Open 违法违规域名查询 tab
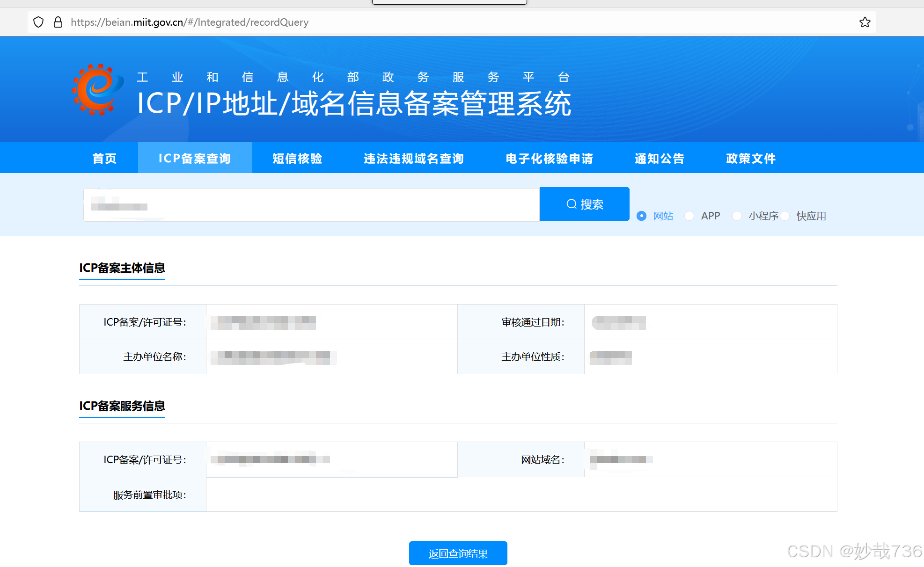This screenshot has width=924, height=567. [x=414, y=158]
